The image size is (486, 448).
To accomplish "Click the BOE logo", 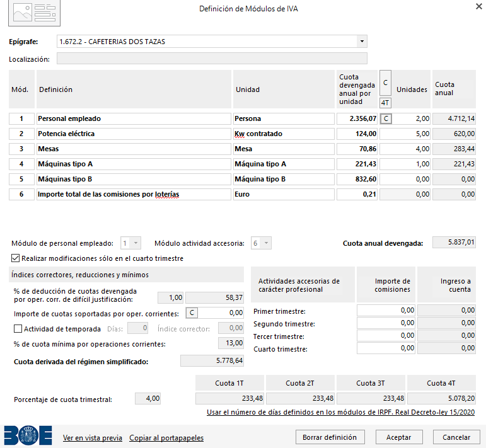I will (28, 435).
